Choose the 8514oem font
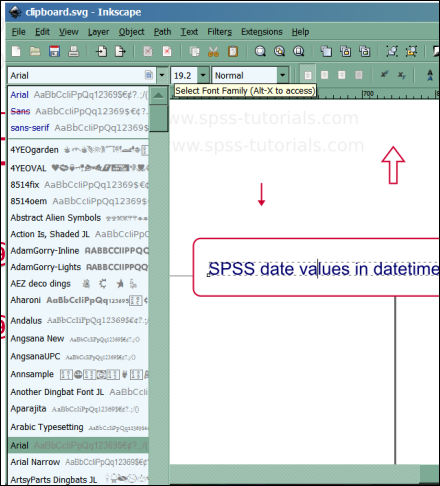This screenshot has height=486, width=440. [78, 201]
